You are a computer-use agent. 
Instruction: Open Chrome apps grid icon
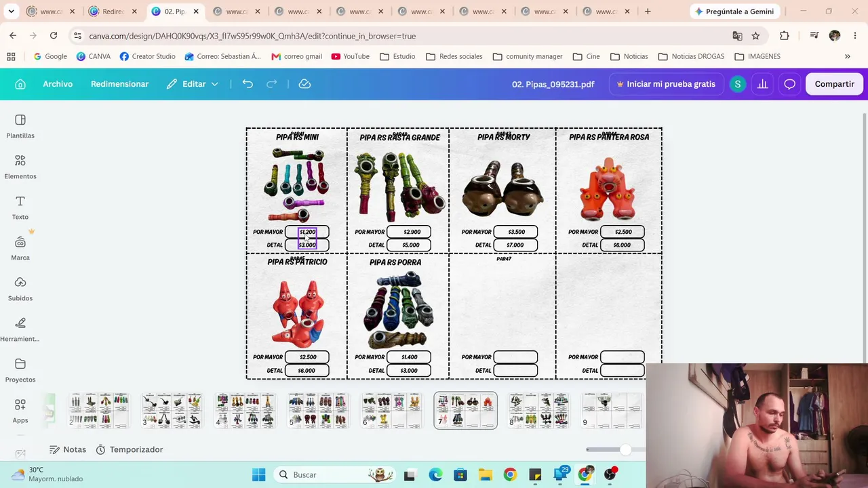tap(11, 56)
